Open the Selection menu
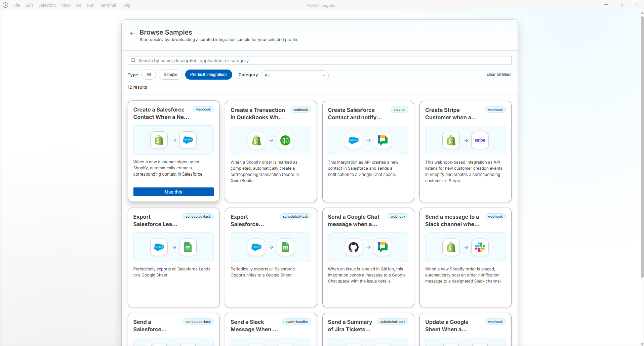644x346 pixels. pyautogui.click(x=47, y=5)
